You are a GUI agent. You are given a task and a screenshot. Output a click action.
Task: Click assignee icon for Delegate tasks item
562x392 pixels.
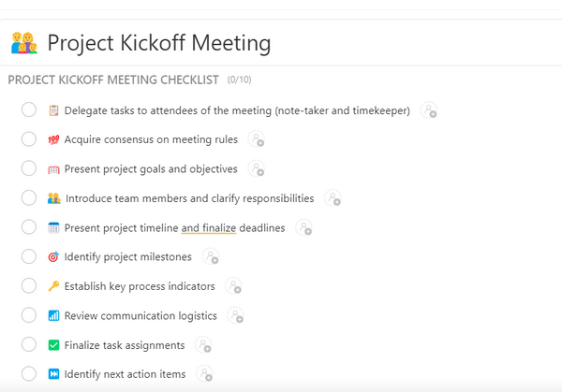(x=429, y=110)
